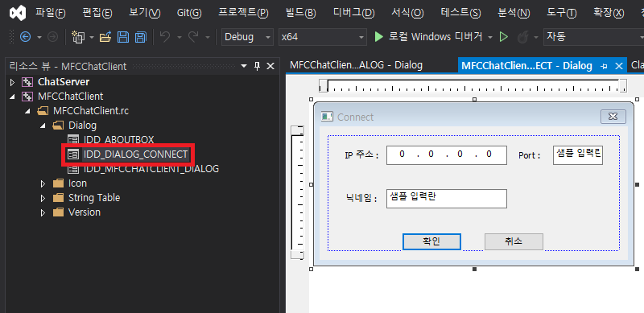This screenshot has width=644, height=313.
Task: Click the IDD_ABOUTBOX dialog resource icon
Action: click(72, 140)
